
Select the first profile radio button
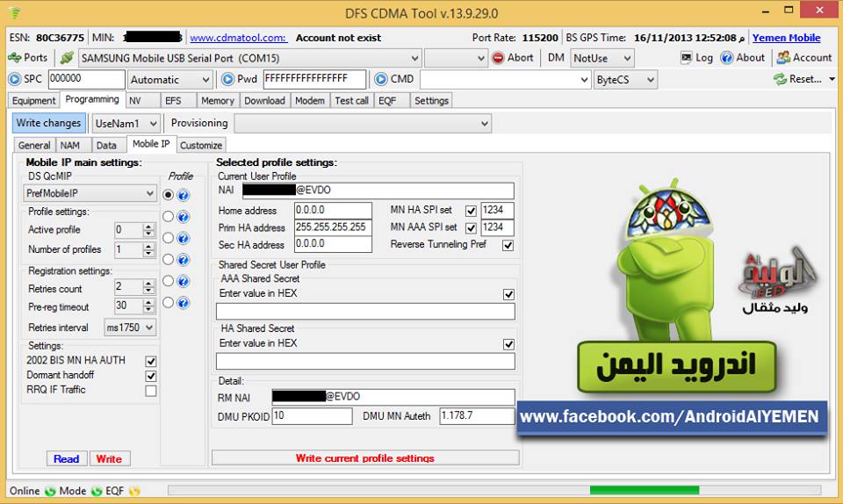pyautogui.click(x=169, y=195)
